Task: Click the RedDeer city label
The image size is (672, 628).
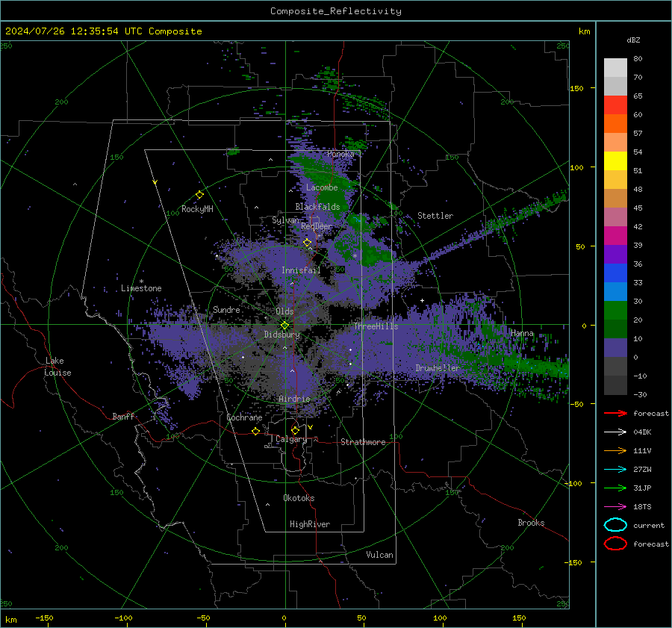Action: [x=317, y=226]
